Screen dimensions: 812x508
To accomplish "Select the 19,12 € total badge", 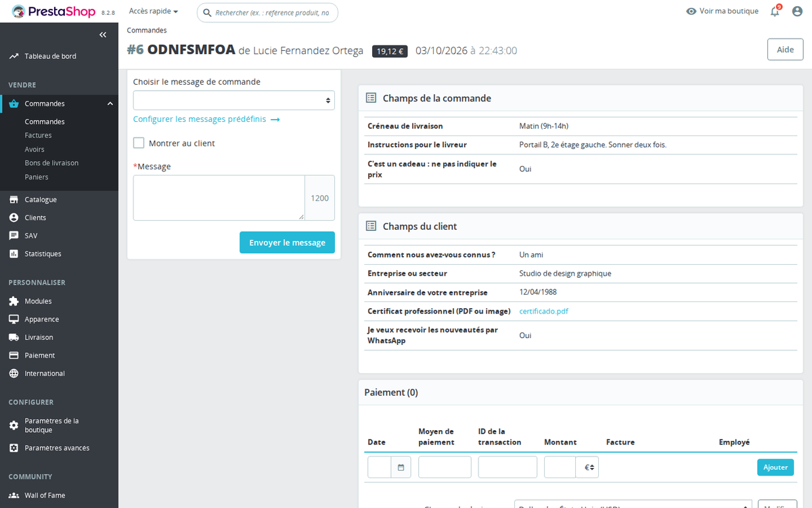I will 390,51.
